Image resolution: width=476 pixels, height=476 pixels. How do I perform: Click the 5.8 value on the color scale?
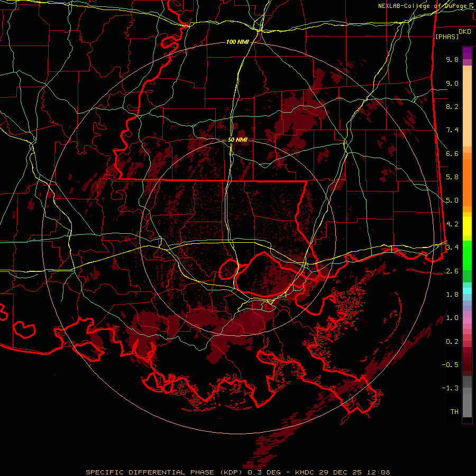click(452, 177)
